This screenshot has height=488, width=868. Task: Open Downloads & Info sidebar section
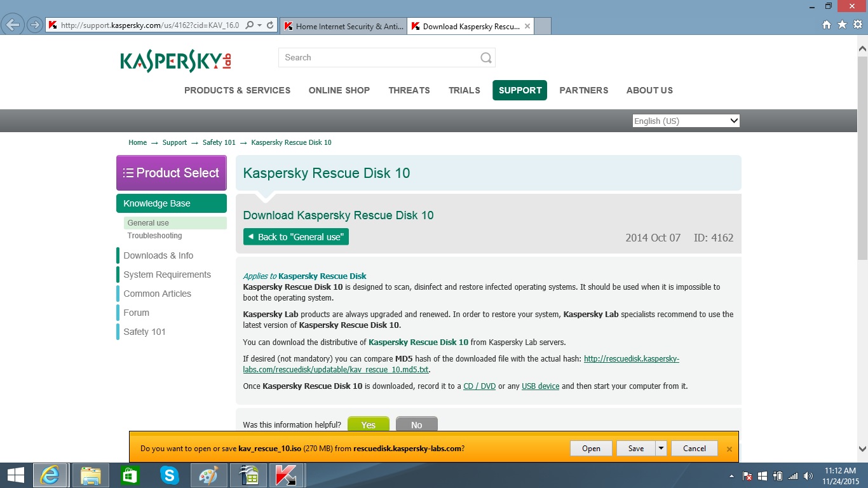(158, 255)
